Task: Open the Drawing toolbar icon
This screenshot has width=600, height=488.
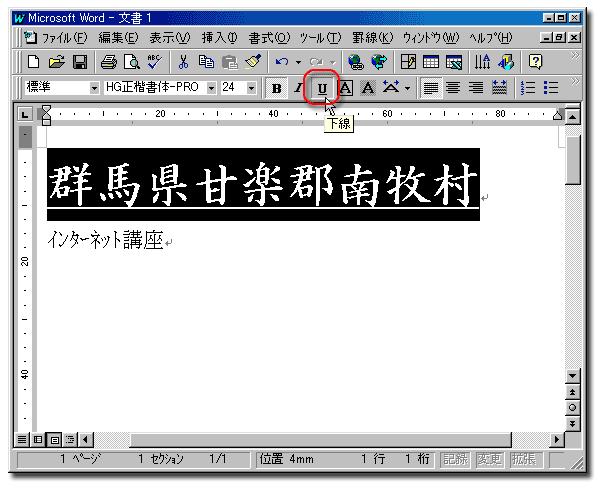Action: [x=506, y=62]
